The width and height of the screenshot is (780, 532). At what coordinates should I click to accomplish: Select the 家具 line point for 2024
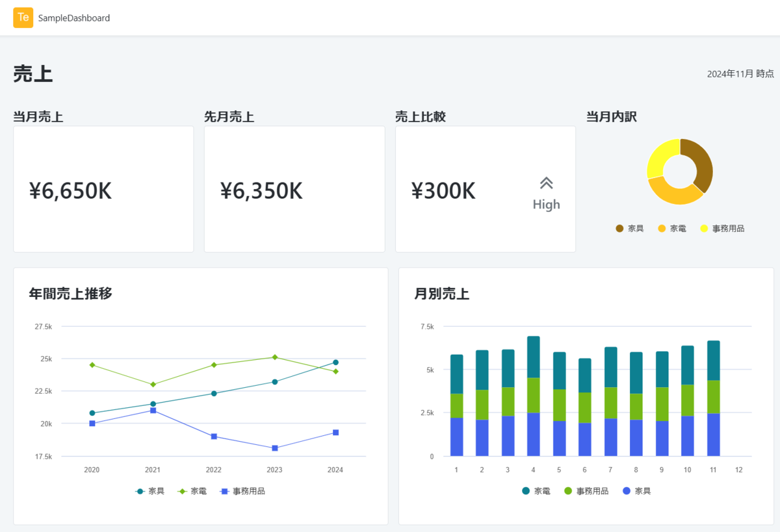(x=335, y=362)
